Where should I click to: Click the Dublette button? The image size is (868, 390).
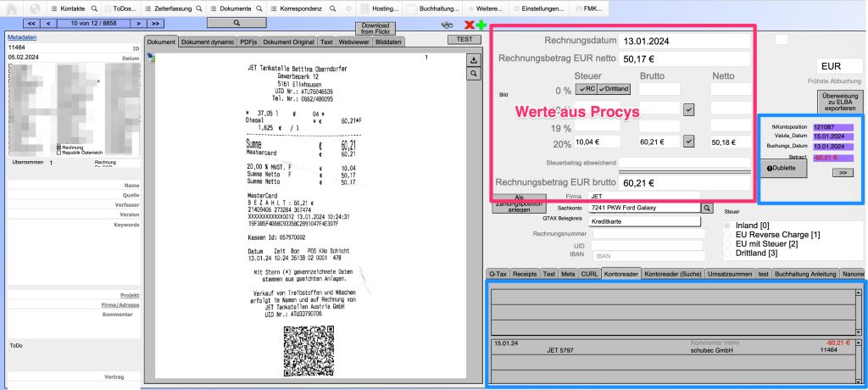click(783, 169)
